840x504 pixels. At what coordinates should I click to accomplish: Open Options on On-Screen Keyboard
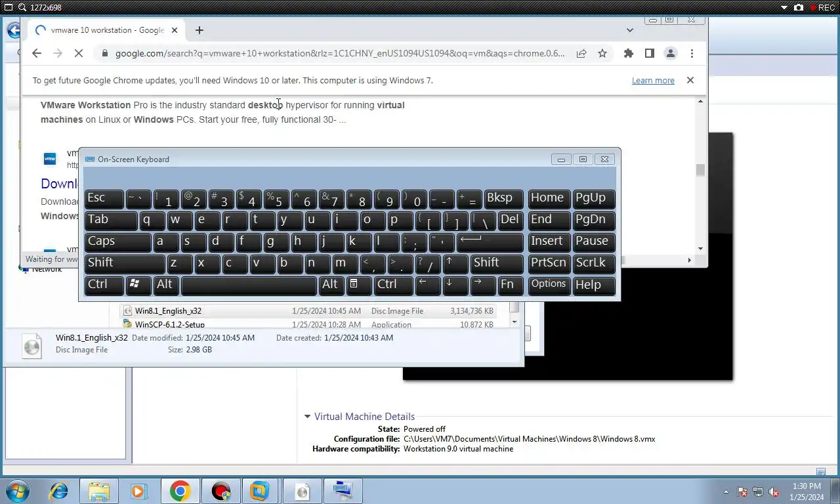click(x=549, y=285)
